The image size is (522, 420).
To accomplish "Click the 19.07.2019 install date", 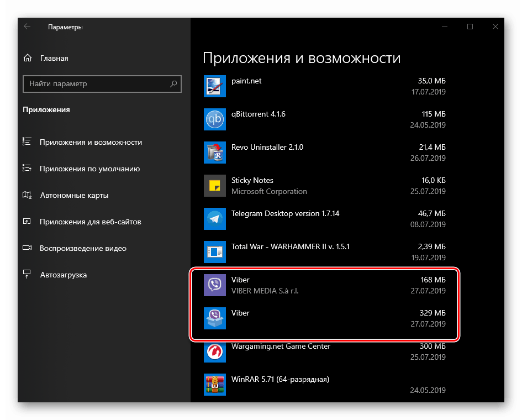I will pyautogui.click(x=429, y=258).
